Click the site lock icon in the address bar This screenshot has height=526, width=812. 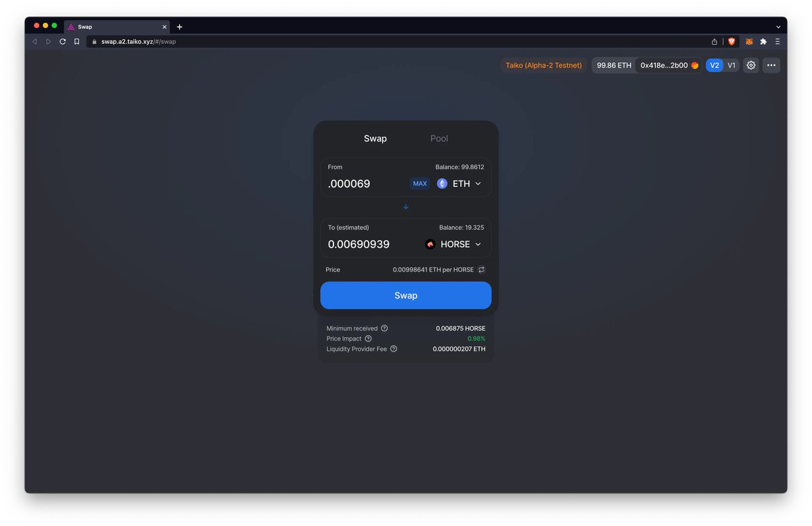pos(95,41)
